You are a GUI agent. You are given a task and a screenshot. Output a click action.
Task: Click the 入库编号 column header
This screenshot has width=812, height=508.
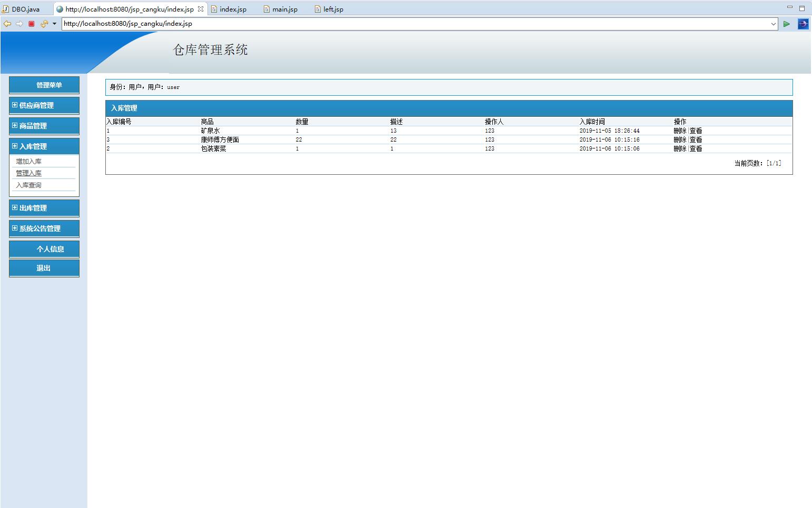pos(118,122)
